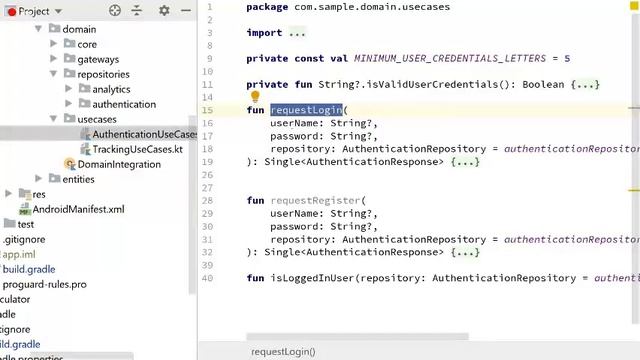
Task: Select the core folder icon
Action: 69,43
